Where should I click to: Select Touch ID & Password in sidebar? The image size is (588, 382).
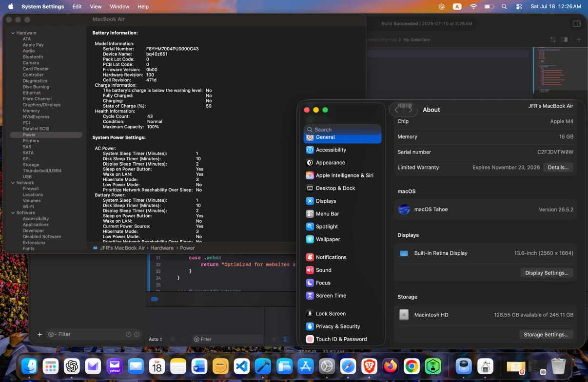click(x=342, y=339)
